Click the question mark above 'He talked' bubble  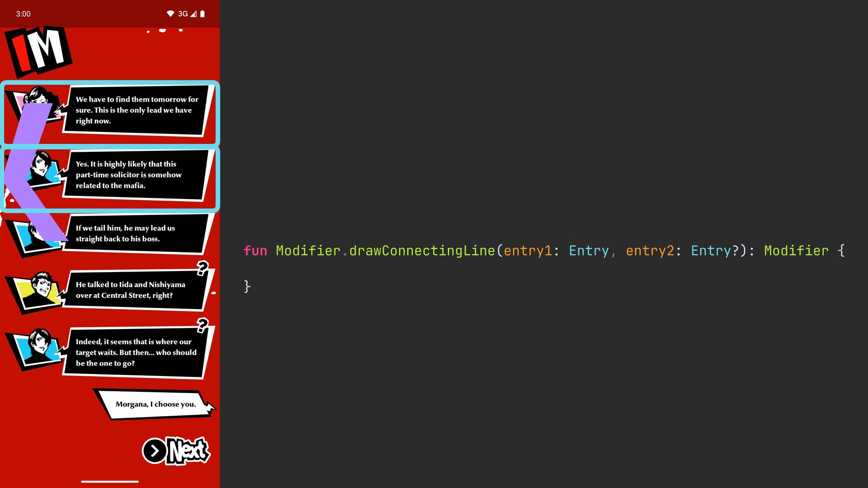pyautogui.click(x=203, y=268)
